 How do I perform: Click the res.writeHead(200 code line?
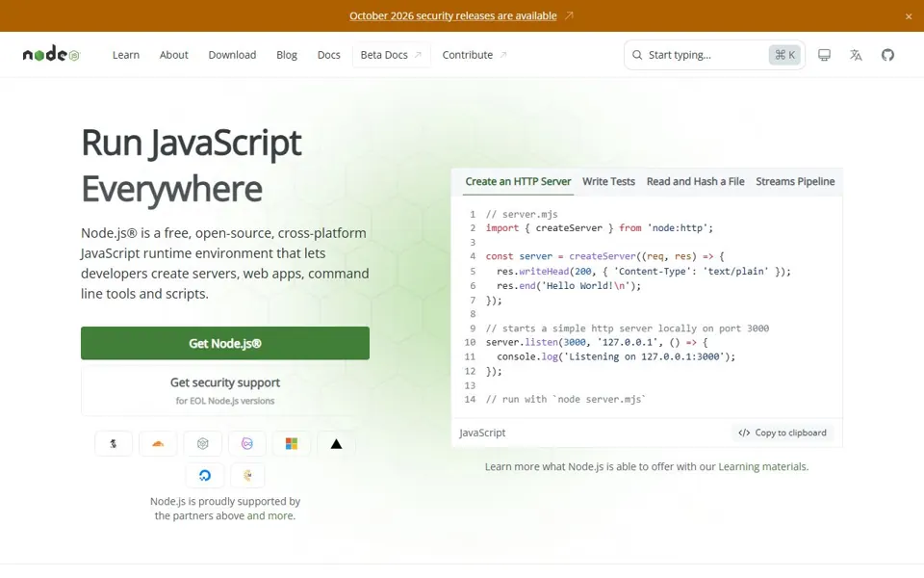644,272
